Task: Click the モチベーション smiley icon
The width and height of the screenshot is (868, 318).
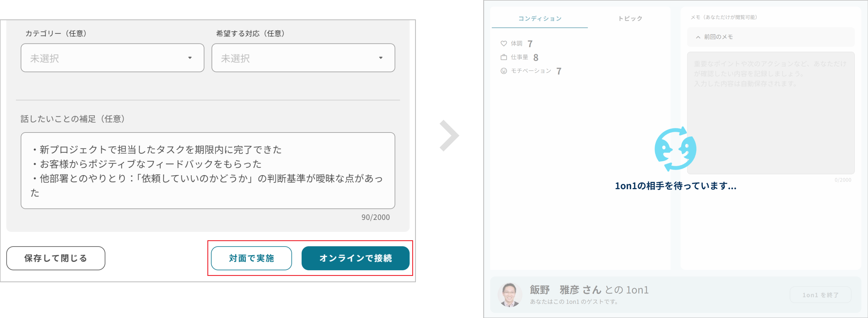Action: [503, 71]
